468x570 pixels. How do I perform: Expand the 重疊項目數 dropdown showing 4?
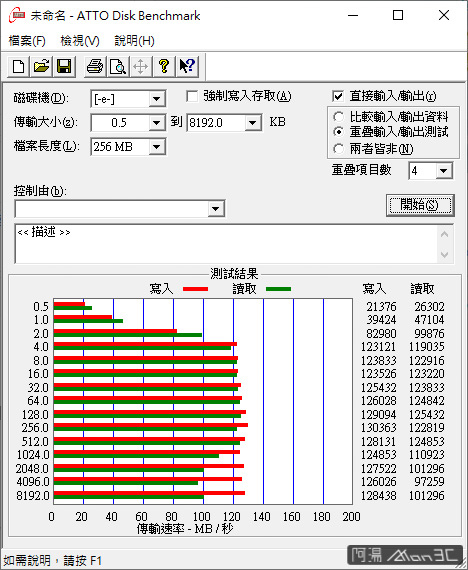(443, 171)
